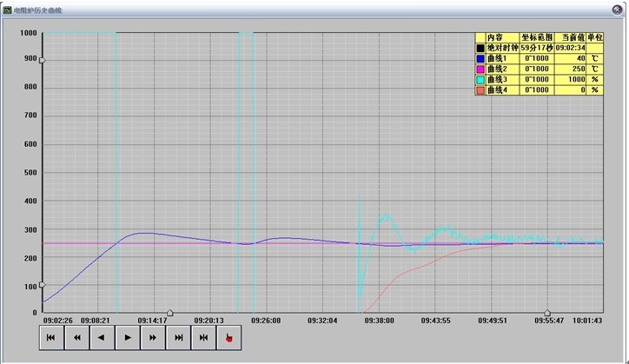The width and height of the screenshot is (629, 364).
Task: Click the fast forward double-arrow button
Action: pos(154,337)
